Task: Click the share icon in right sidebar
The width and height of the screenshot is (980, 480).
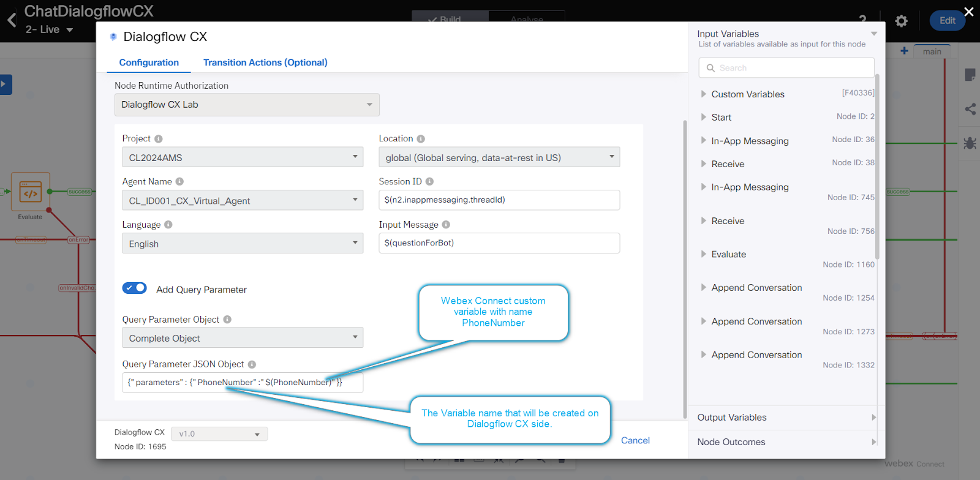Action: coord(970,109)
